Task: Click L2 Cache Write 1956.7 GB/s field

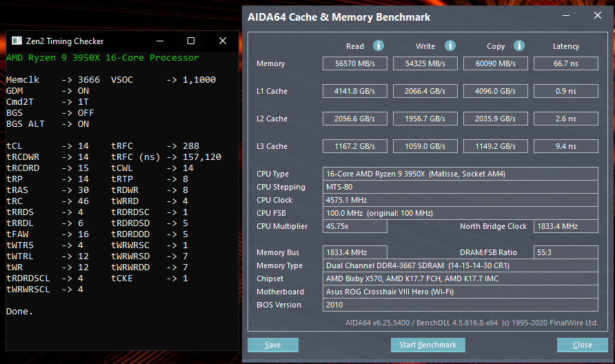Action: pyautogui.click(x=425, y=119)
